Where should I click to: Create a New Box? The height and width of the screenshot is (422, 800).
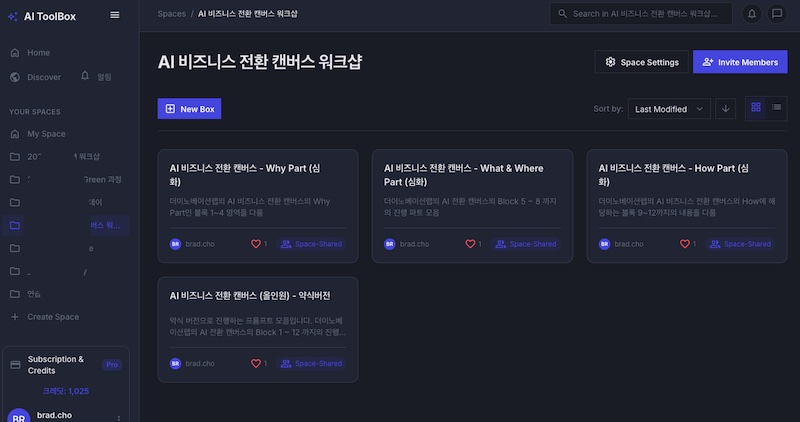tap(189, 108)
